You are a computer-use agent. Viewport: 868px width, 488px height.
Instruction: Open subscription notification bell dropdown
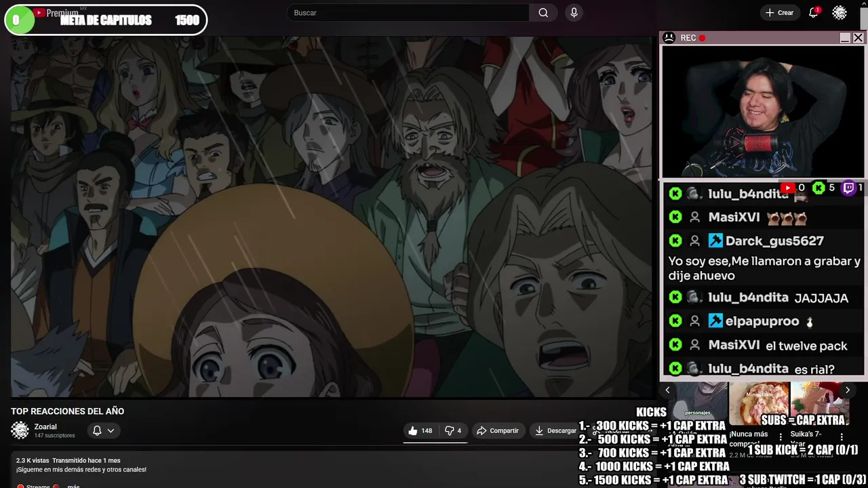(103, 430)
